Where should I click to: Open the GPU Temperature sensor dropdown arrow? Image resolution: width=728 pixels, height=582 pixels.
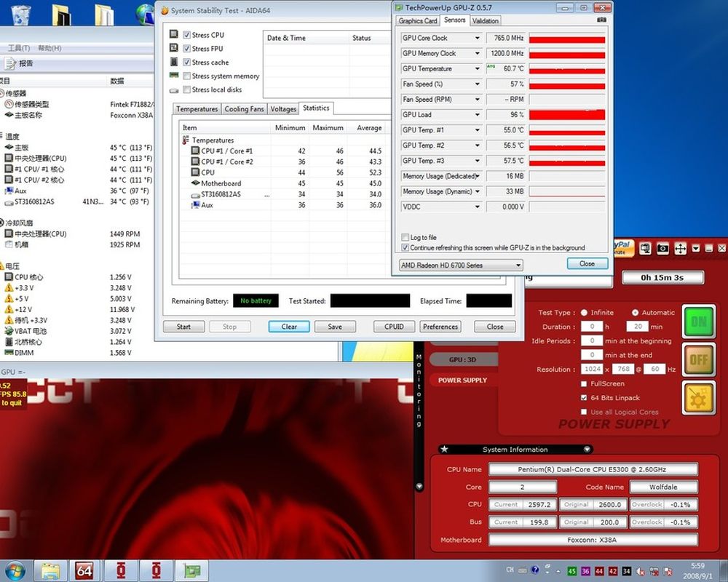(x=478, y=69)
